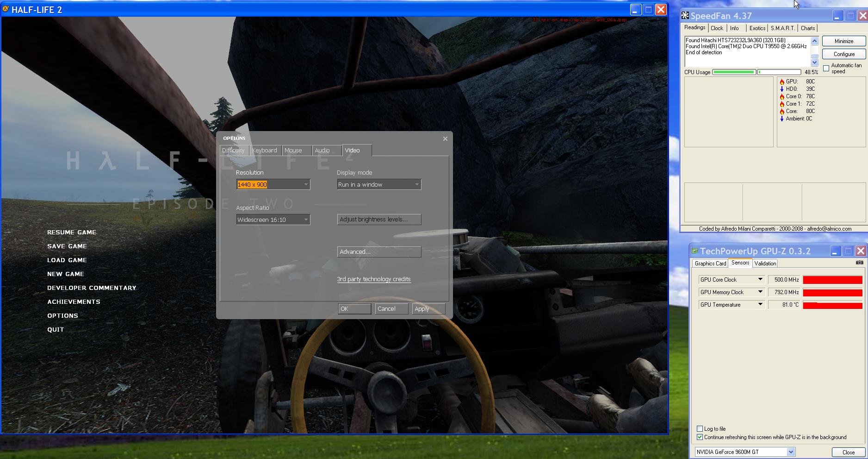Viewport: 868px width, 459px height.
Task: Click the GPU-Z title bar app icon
Action: point(694,251)
